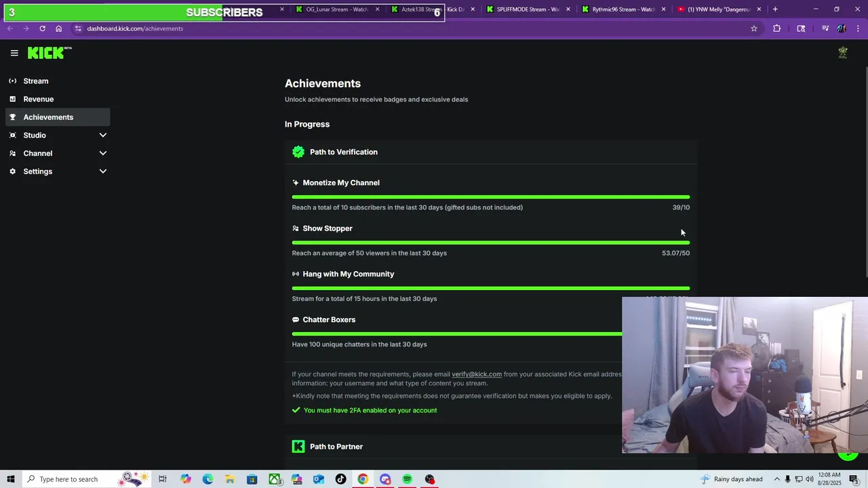Open TikTok from the taskbar

click(340, 479)
